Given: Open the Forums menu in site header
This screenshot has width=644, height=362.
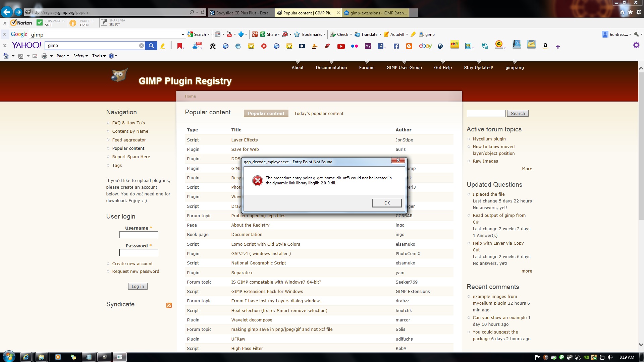Looking at the screenshot, I should pos(367,67).
